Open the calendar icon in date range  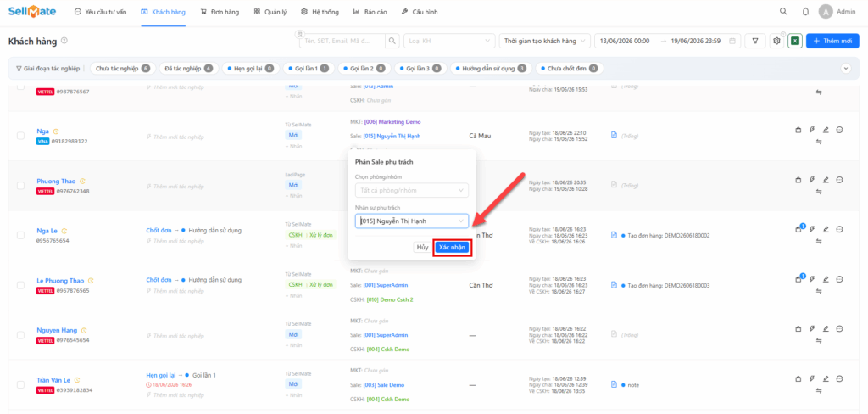(732, 41)
